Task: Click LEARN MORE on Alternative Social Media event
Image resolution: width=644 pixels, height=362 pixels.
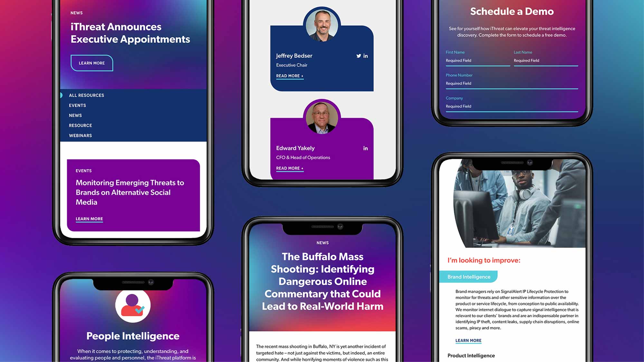Action: 89,218
